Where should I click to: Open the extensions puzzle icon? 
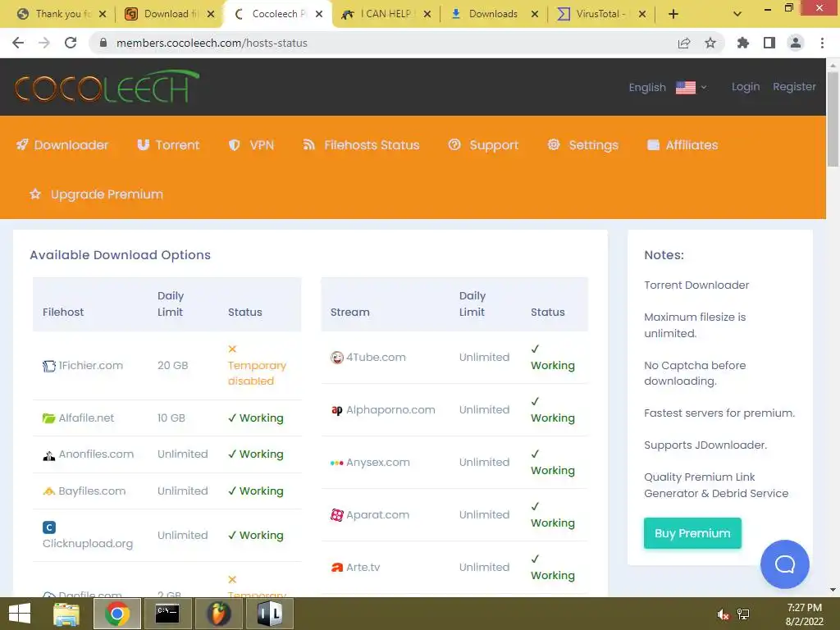point(743,43)
